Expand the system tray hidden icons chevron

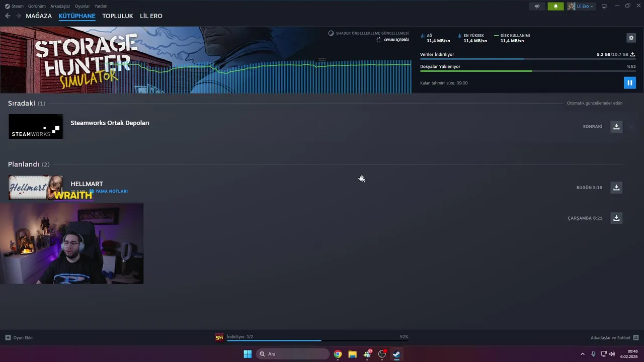click(583, 354)
